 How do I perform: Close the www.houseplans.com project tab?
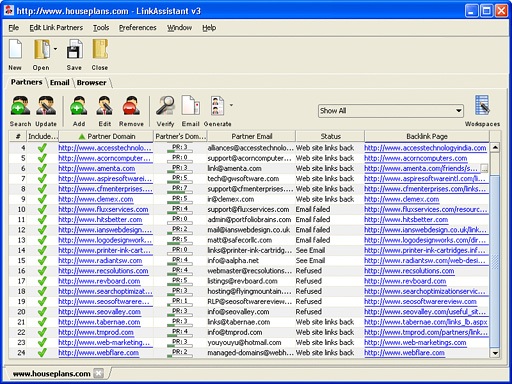tap(98, 373)
